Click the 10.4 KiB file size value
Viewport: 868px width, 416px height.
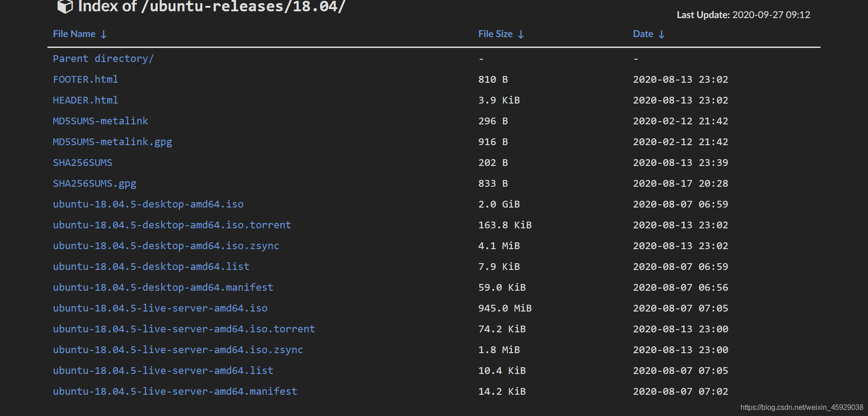pos(502,371)
